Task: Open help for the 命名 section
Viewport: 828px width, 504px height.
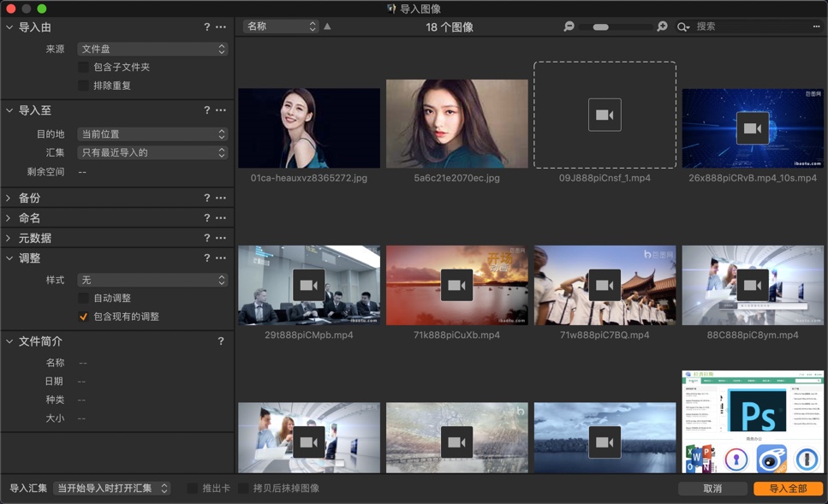Action: point(207,217)
